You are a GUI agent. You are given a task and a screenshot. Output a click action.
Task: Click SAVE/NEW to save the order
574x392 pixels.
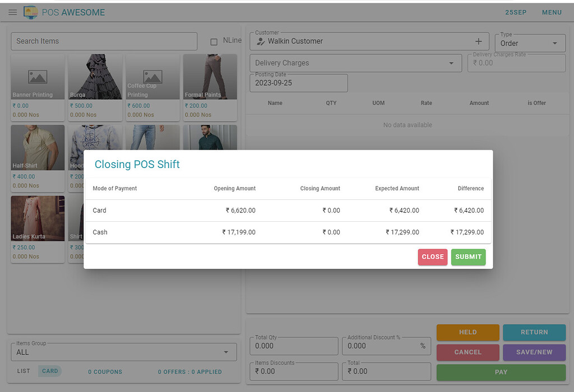534,352
